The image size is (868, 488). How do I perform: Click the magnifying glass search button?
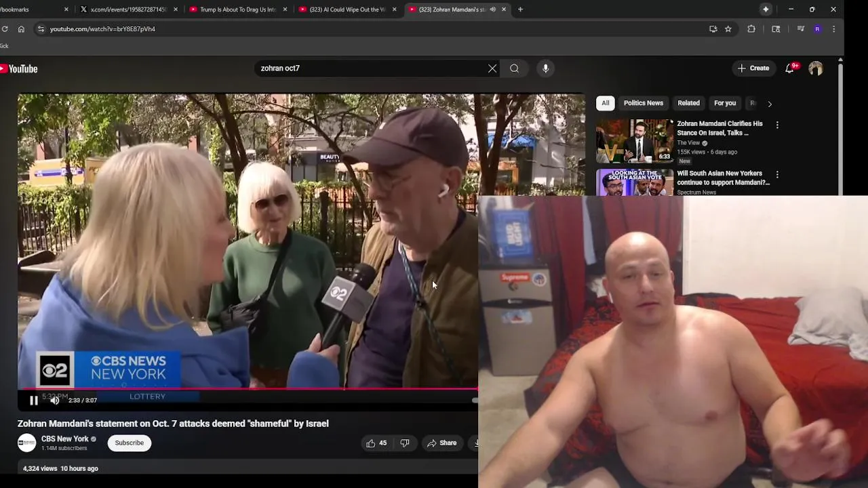[x=514, y=68]
